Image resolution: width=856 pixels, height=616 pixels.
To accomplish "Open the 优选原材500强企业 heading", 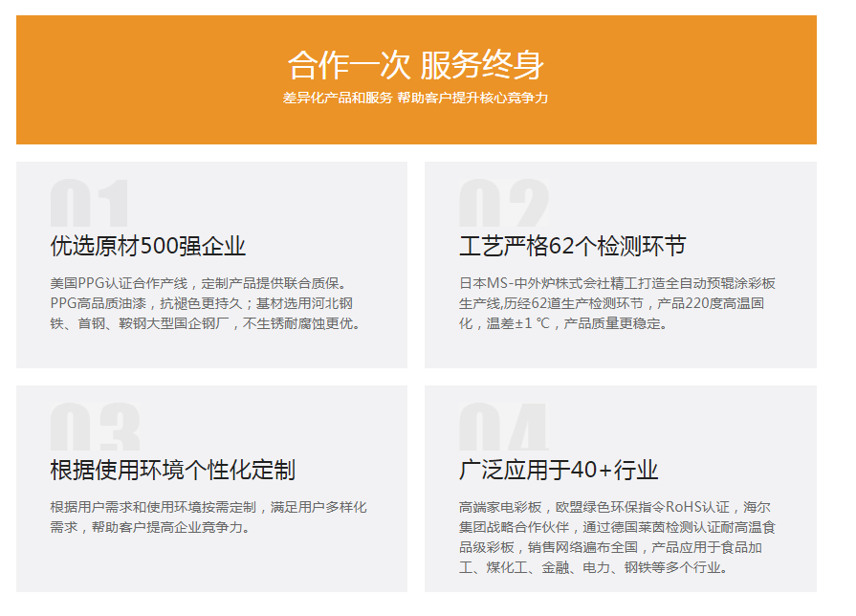I will click(x=148, y=247).
